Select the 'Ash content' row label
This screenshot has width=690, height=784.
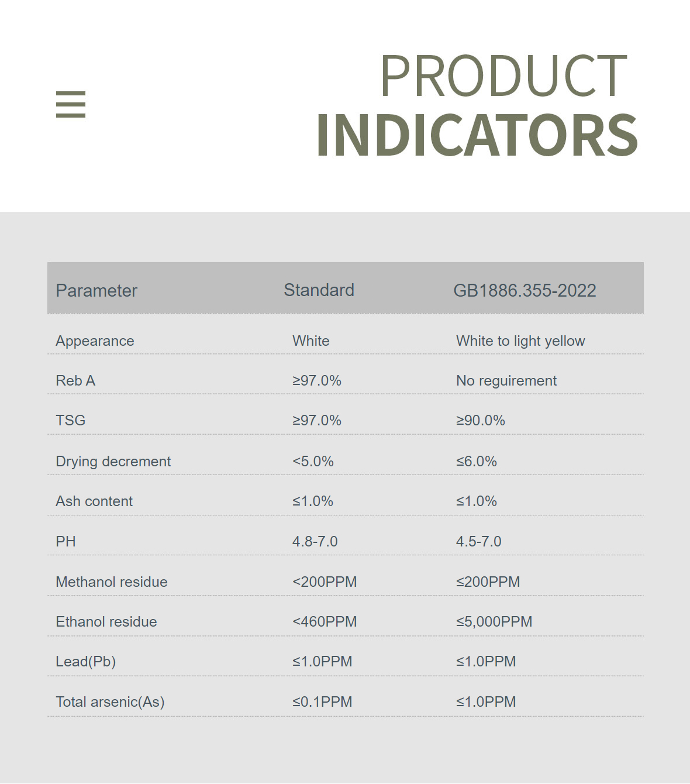(x=94, y=501)
